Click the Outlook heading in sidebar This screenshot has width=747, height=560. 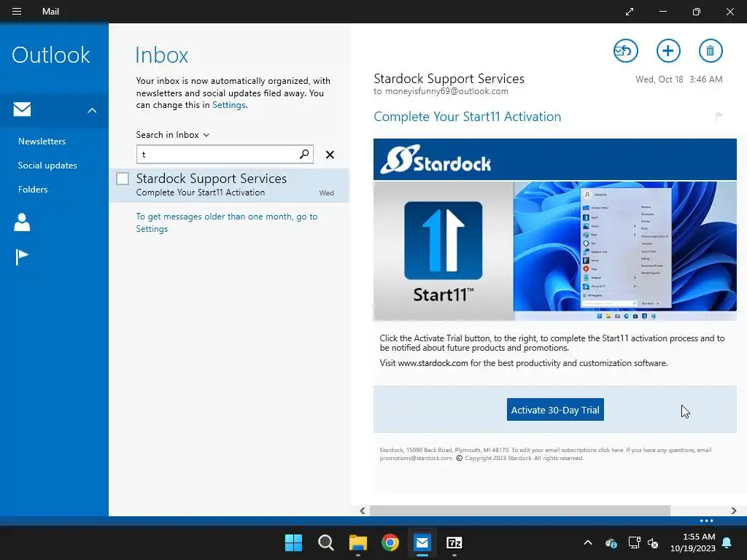click(x=51, y=55)
